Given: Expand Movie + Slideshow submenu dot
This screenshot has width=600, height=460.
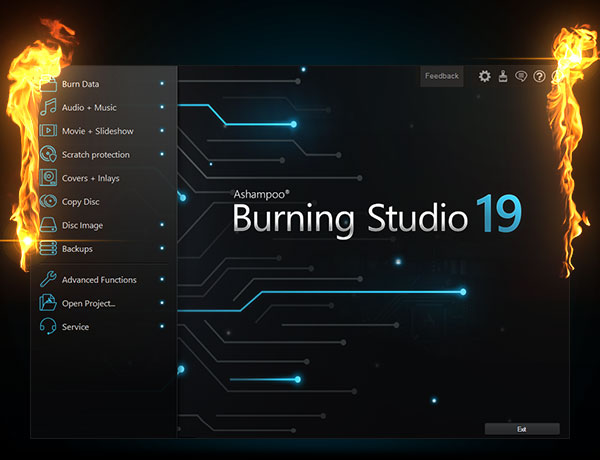Looking at the screenshot, I should [162, 130].
